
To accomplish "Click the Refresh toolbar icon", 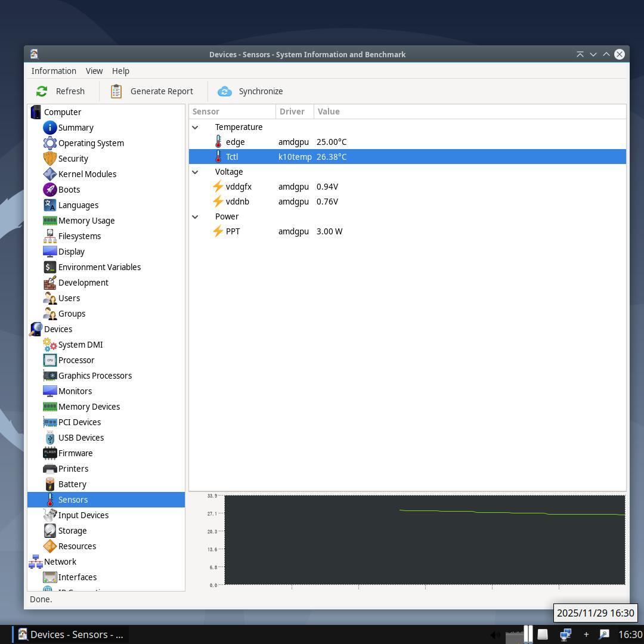I will (x=42, y=91).
